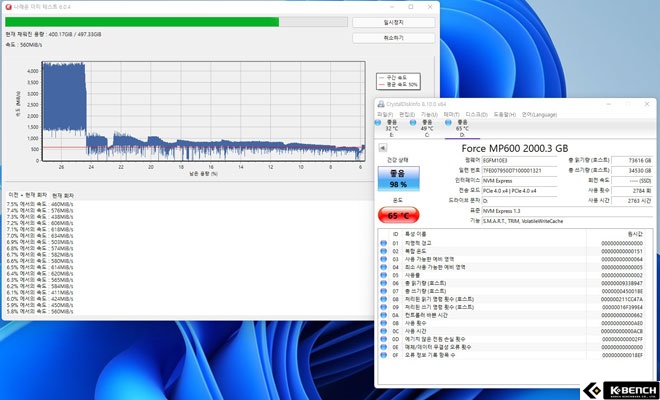The width and height of the screenshot is (660, 400).
Task: Click the blue status dot of C: disk tab
Action: pos(413,123)
